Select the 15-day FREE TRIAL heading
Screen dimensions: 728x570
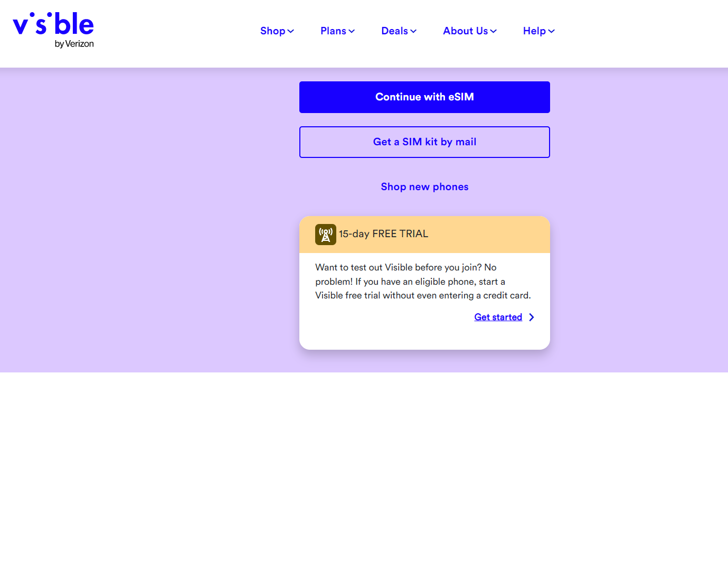[x=383, y=234]
